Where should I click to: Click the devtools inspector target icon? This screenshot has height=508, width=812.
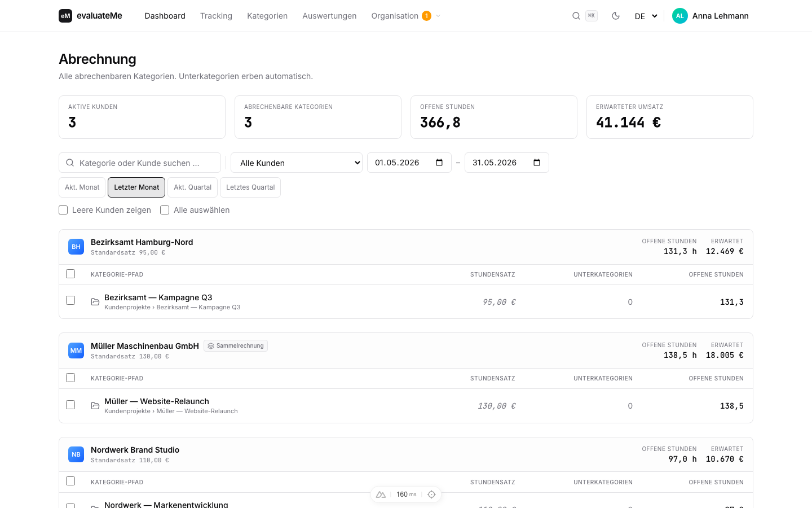(x=431, y=494)
